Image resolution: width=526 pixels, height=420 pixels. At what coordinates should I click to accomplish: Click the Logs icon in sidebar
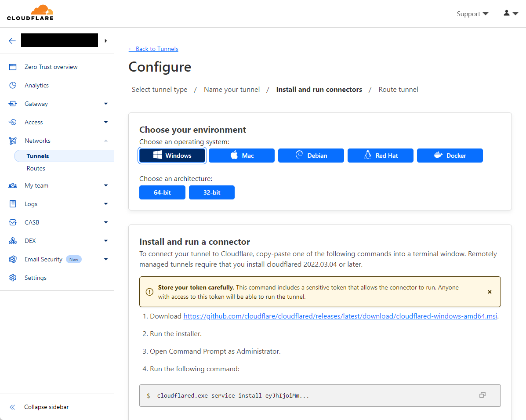13,204
